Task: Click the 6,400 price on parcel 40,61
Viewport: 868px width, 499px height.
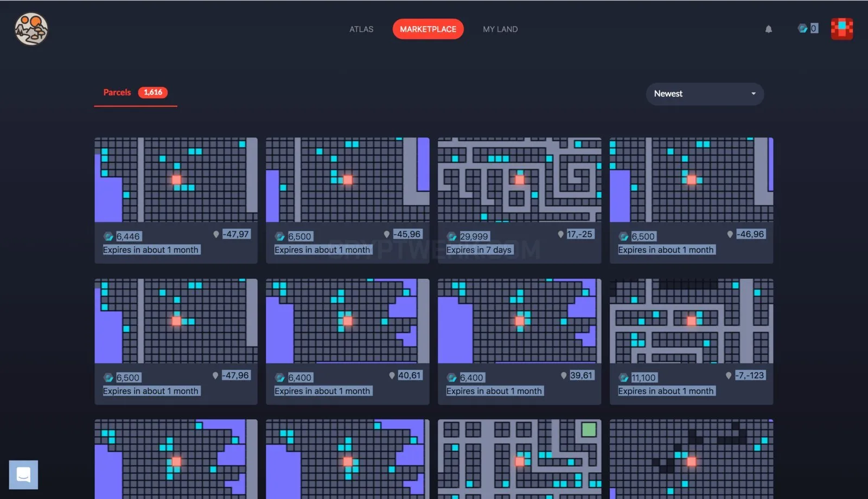Action: coord(300,378)
